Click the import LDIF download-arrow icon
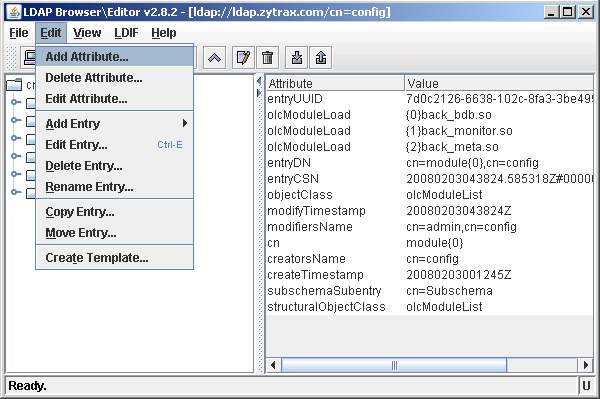Screen dimensions: 600x399 (x=297, y=58)
